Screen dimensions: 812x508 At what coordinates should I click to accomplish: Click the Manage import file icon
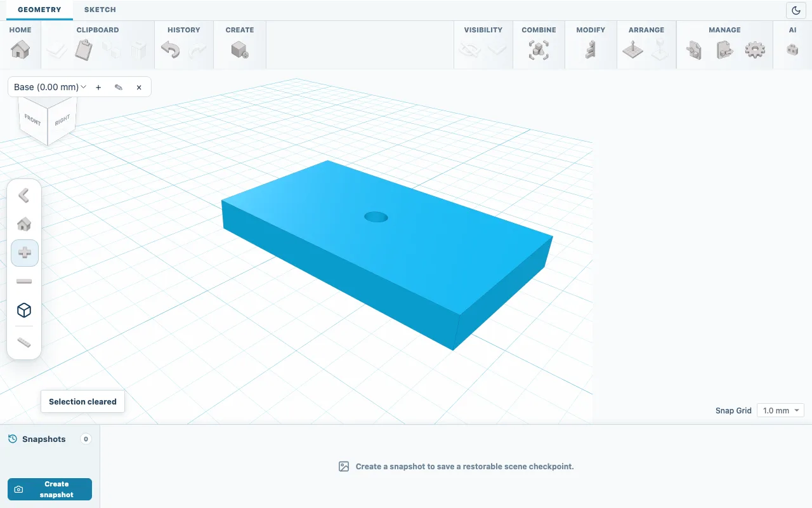pos(694,50)
